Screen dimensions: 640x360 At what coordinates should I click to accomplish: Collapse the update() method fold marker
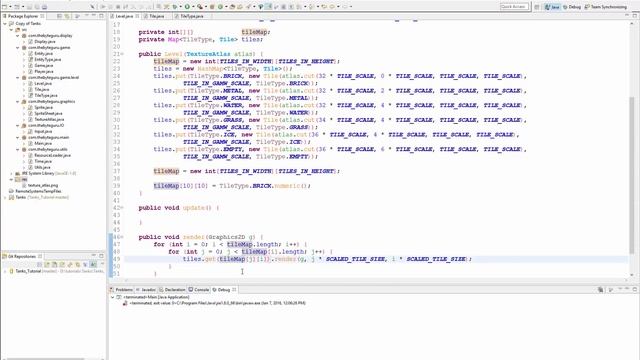click(122, 208)
